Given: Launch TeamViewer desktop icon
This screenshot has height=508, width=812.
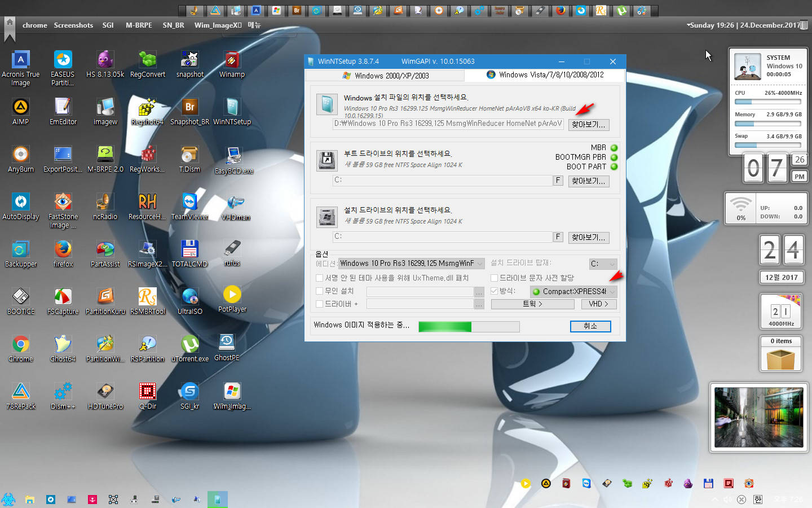Looking at the screenshot, I should click(x=189, y=206).
